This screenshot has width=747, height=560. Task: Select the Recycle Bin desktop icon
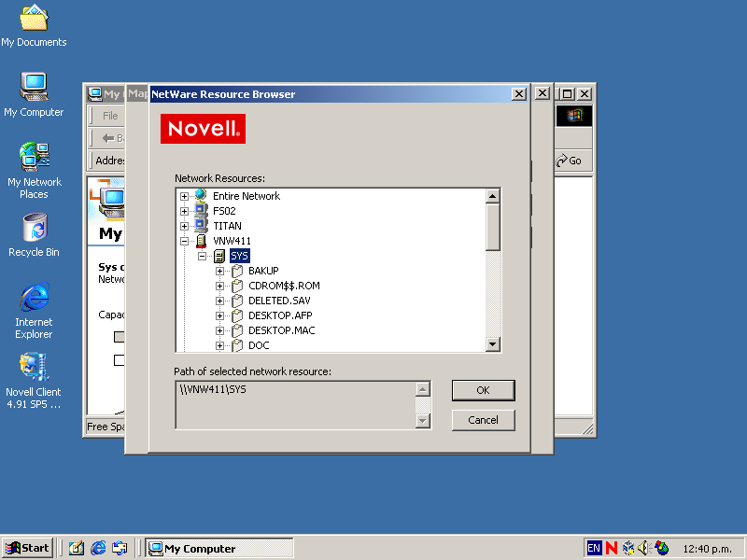34,235
